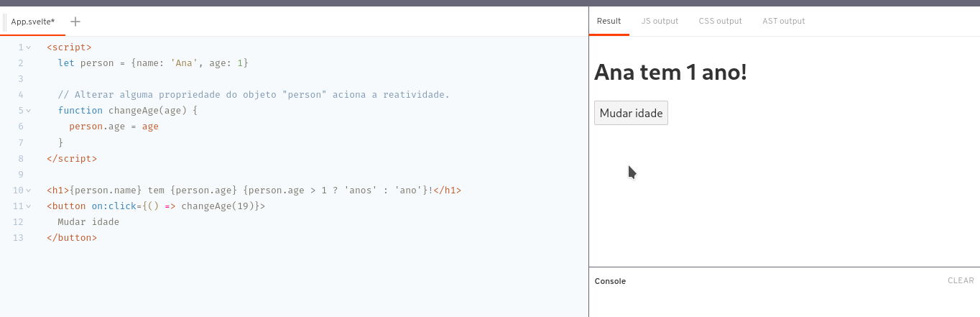Open the AST output tab
Viewport: 980px width, 317px height.
click(x=784, y=21)
